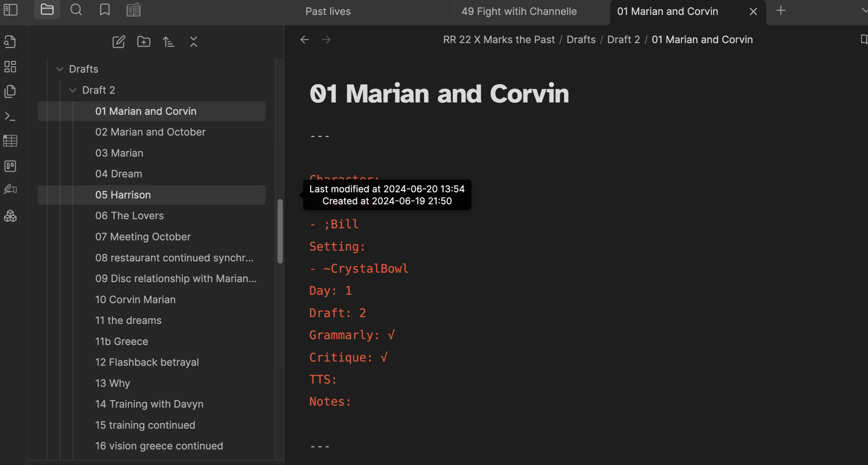Viewport: 868px width, 465px height.
Task: Open the table view ribbon icon
Action: [x=10, y=141]
